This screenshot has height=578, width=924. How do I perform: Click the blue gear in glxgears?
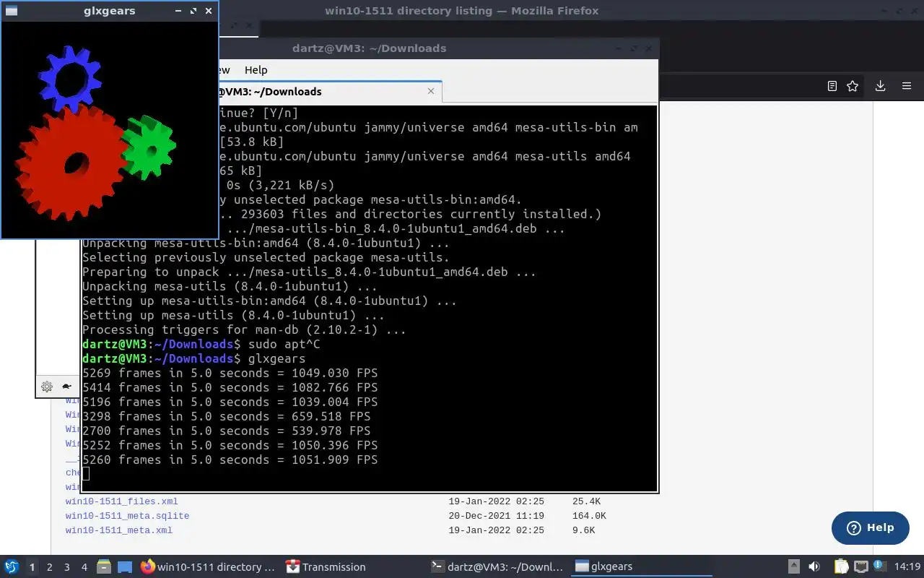(69, 78)
